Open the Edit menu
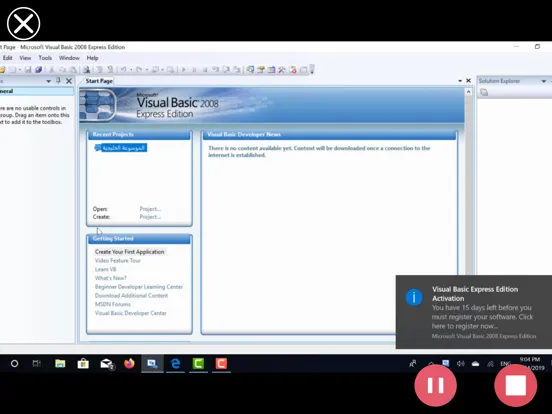The width and height of the screenshot is (552, 414). 8,58
